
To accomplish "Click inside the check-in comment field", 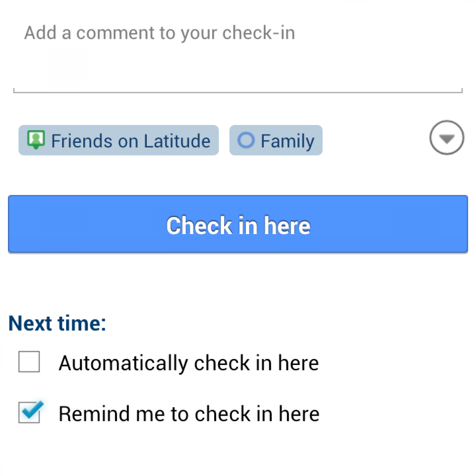I will point(238,59).
